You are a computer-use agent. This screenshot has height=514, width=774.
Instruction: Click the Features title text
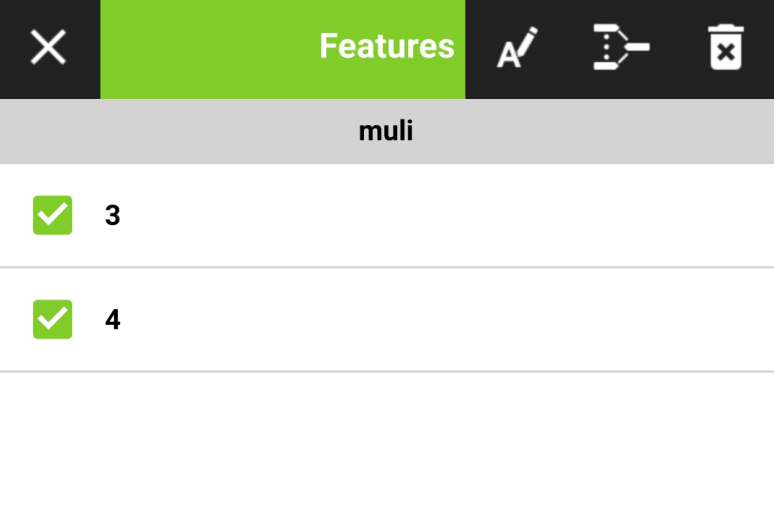[386, 47]
